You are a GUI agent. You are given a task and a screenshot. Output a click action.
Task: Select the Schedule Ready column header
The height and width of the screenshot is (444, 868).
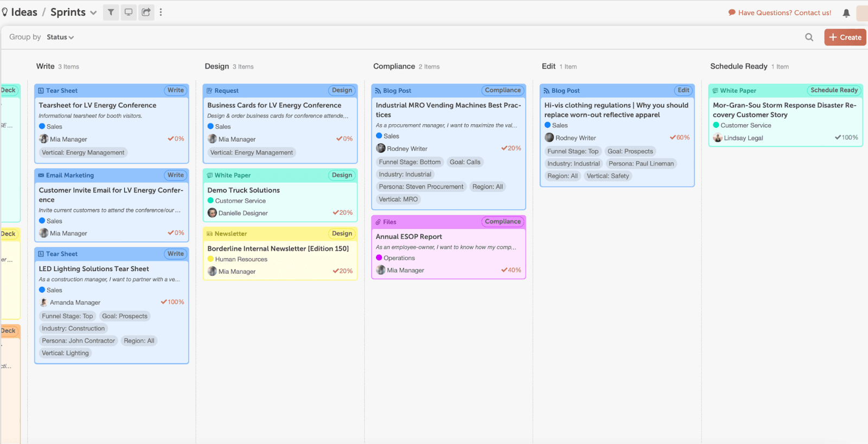738,66
